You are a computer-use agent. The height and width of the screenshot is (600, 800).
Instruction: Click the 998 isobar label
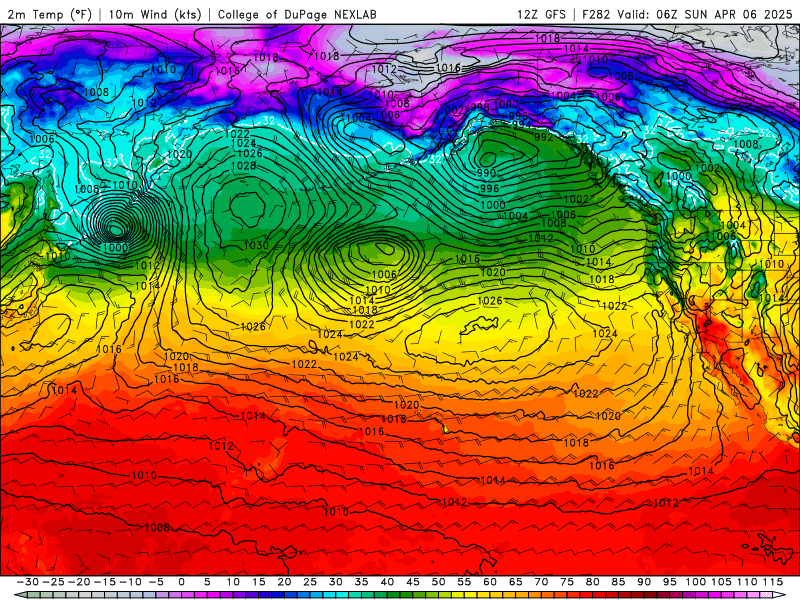(480, 107)
